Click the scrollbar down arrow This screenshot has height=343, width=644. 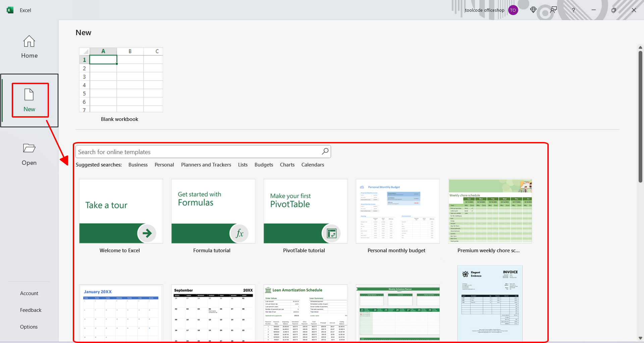coord(640,338)
